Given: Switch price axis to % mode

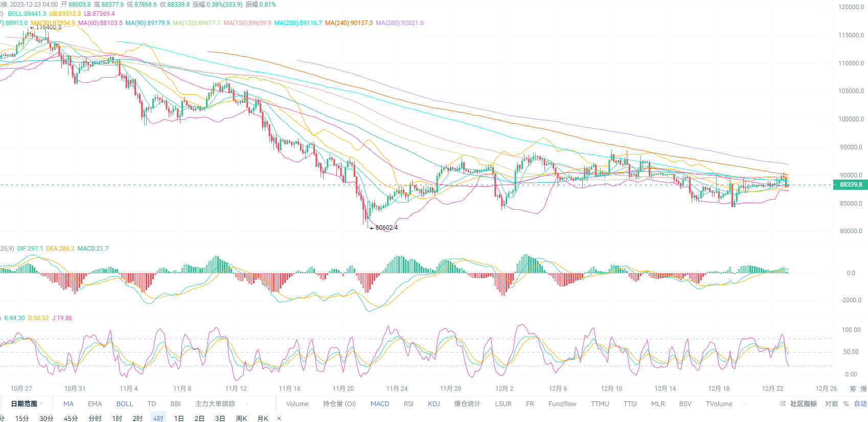Looking at the screenshot, I should pos(846,404).
